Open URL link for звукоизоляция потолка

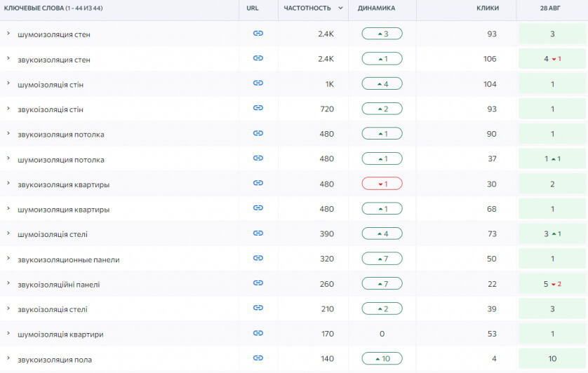(258, 133)
